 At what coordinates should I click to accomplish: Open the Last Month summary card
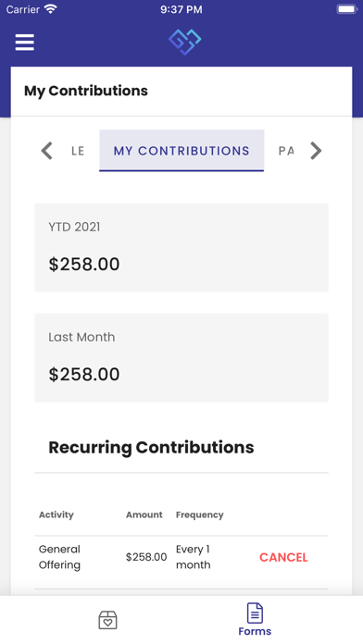[181, 358]
